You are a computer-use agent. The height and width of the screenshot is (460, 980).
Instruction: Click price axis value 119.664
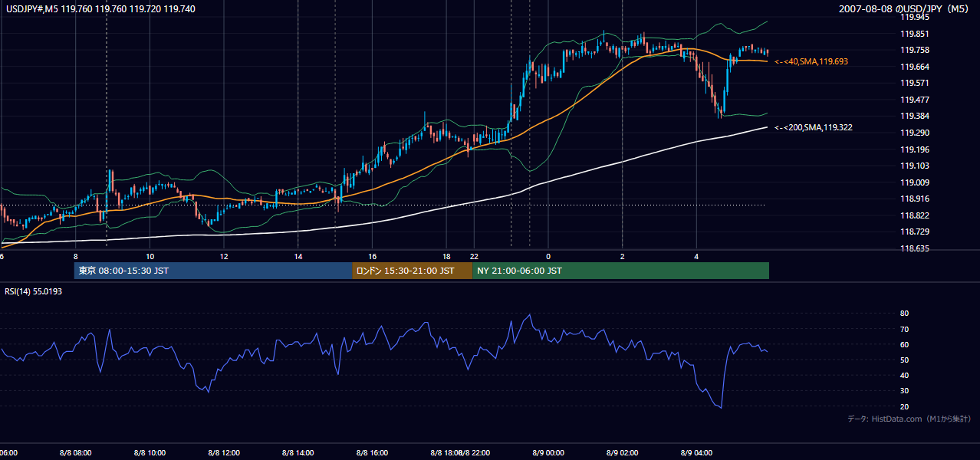(x=915, y=67)
